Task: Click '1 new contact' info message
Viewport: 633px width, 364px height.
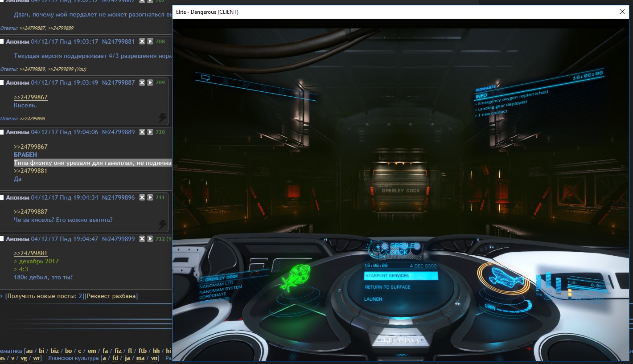Action: point(491,114)
